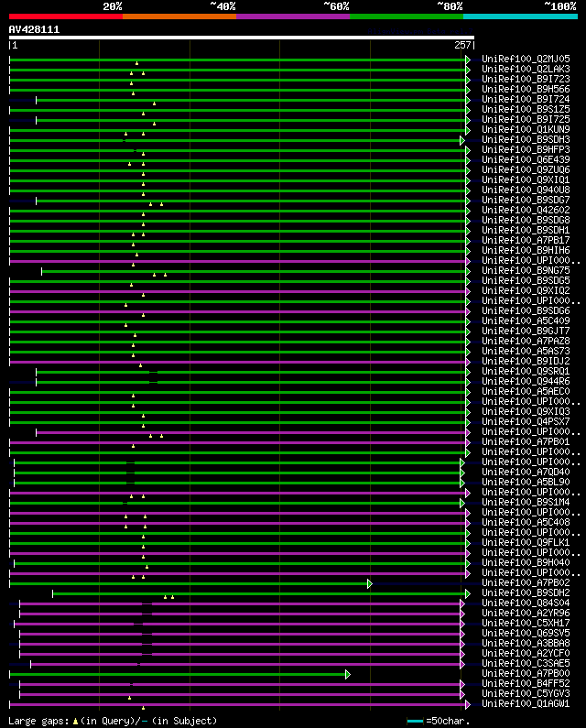Click the 257 query end position label
The image size is (586, 728).
[462, 45]
